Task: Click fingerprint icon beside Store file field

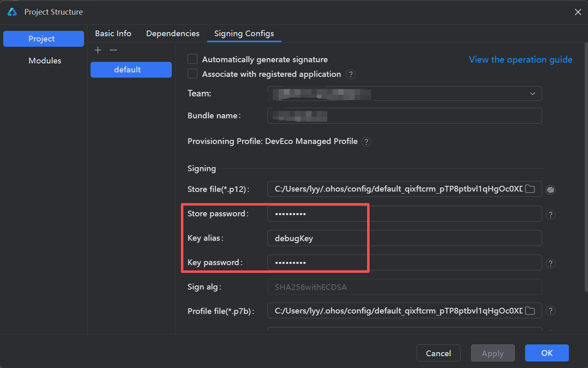Action: 551,189
